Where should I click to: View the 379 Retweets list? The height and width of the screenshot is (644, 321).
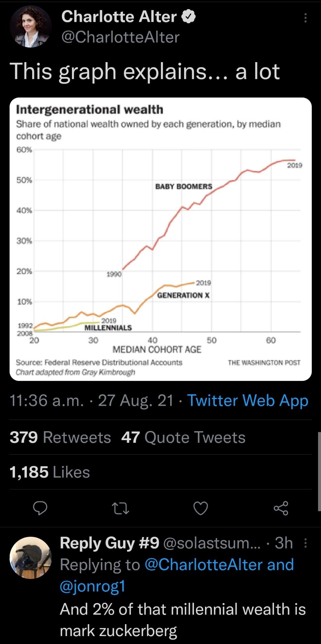(60, 437)
